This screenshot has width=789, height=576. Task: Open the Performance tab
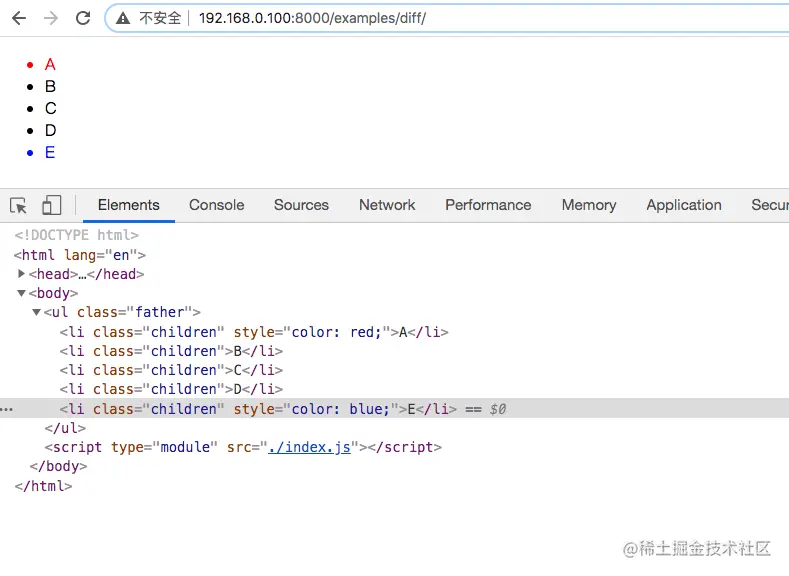point(488,205)
